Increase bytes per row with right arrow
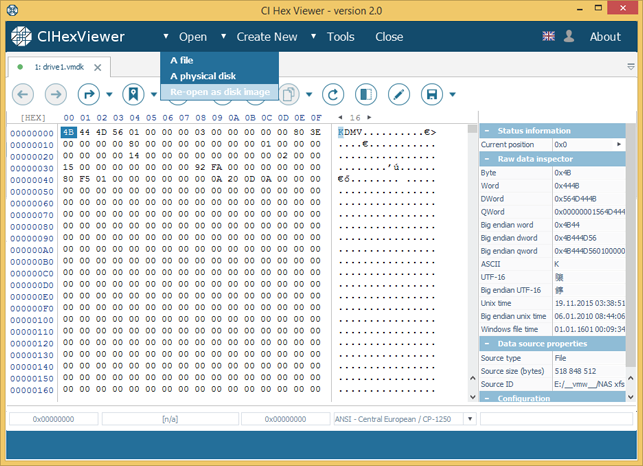The image size is (643, 466). coord(369,117)
